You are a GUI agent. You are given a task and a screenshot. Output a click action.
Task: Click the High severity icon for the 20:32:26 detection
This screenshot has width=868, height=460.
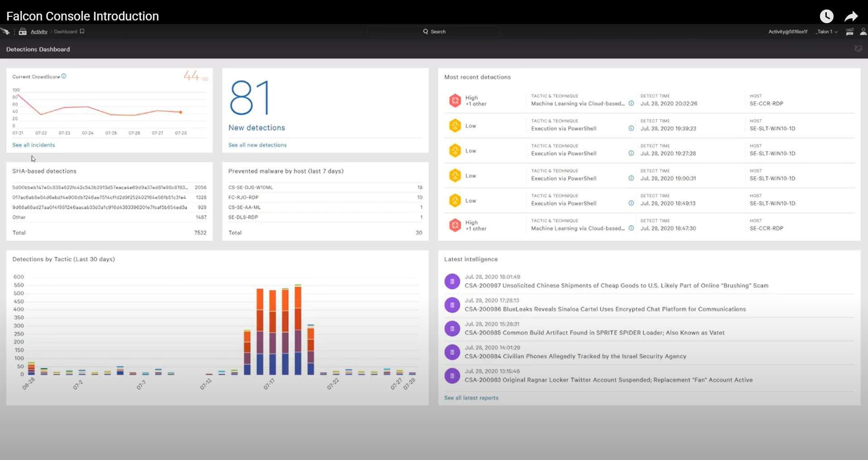(455, 100)
